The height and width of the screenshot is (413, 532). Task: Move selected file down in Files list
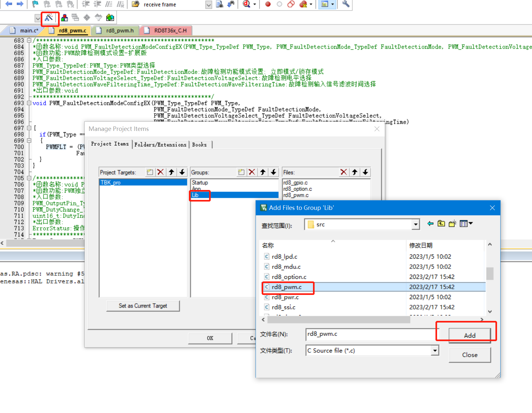point(365,172)
